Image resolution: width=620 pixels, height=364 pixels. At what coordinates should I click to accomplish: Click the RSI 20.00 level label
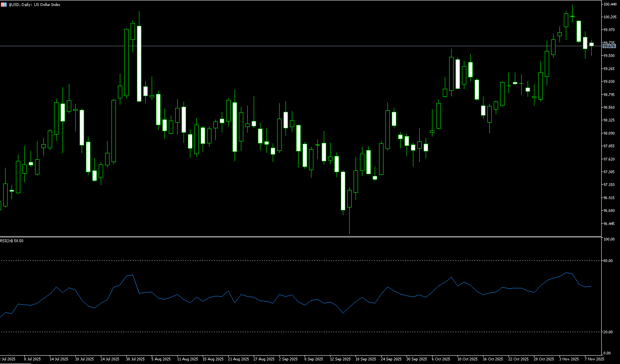coord(608,332)
